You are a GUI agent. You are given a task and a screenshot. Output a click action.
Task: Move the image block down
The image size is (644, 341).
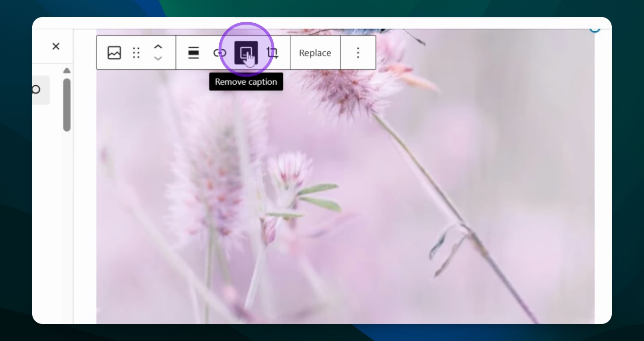tap(158, 59)
